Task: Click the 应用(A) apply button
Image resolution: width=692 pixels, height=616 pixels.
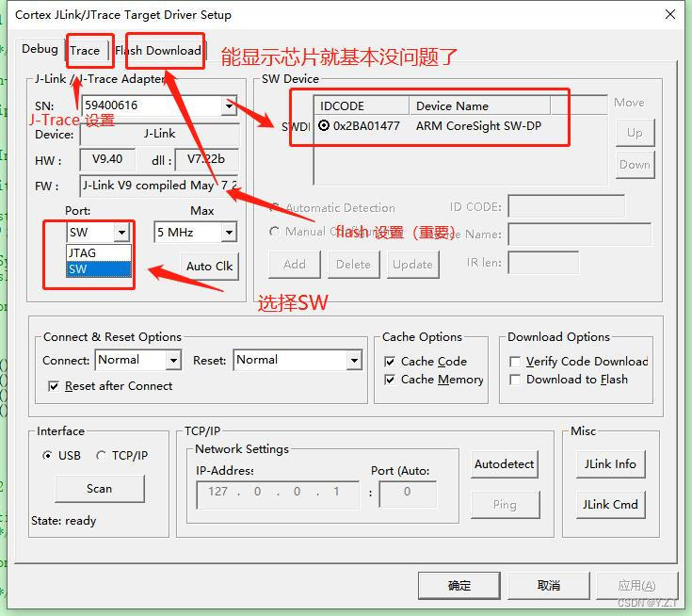Action: pos(636,586)
